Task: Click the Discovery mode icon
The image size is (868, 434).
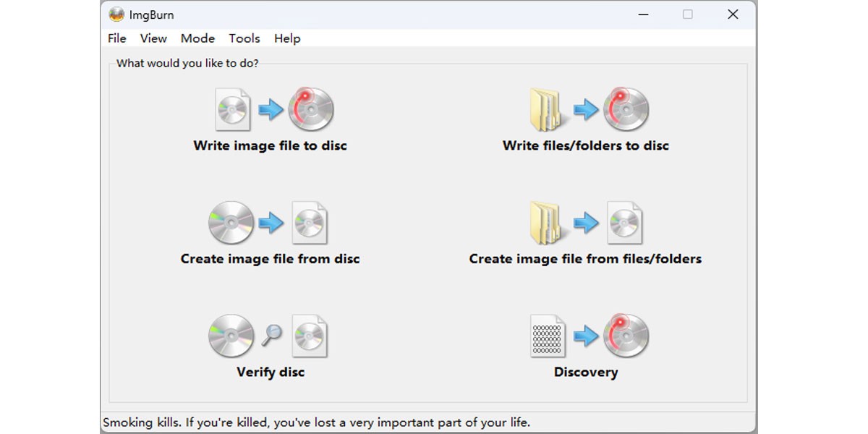Action: click(x=589, y=336)
